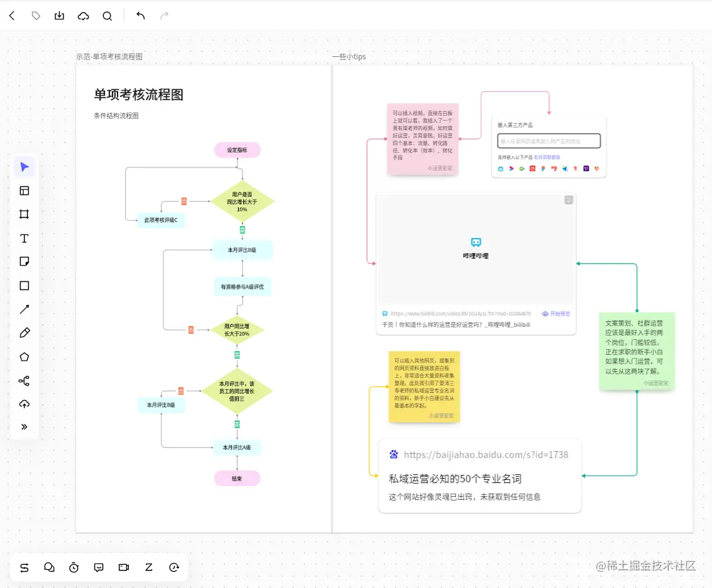
Task: Select the connector arrow tool
Action: [24, 309]
